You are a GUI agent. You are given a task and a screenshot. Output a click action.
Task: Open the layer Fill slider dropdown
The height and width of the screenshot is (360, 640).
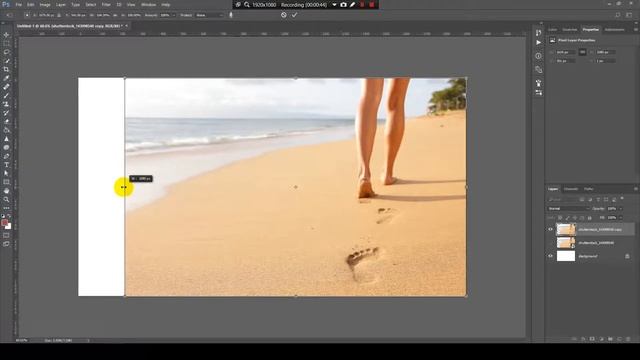tap(620, 218)
